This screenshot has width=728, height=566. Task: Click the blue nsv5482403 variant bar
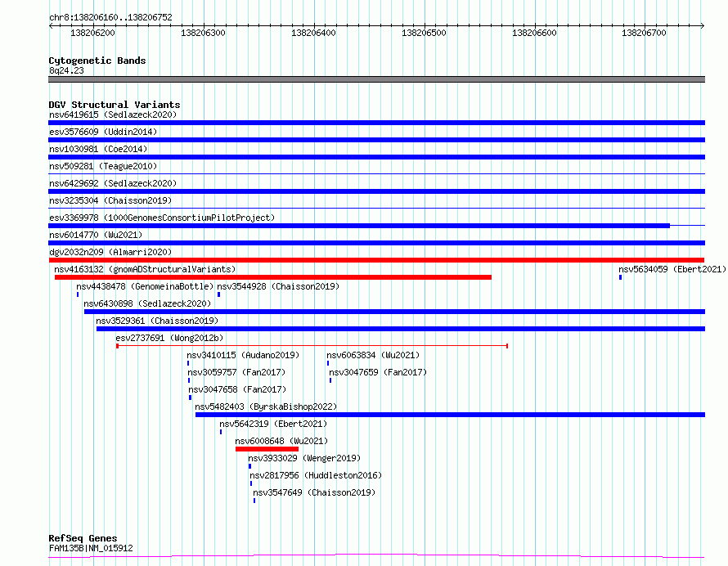[451, 415]
